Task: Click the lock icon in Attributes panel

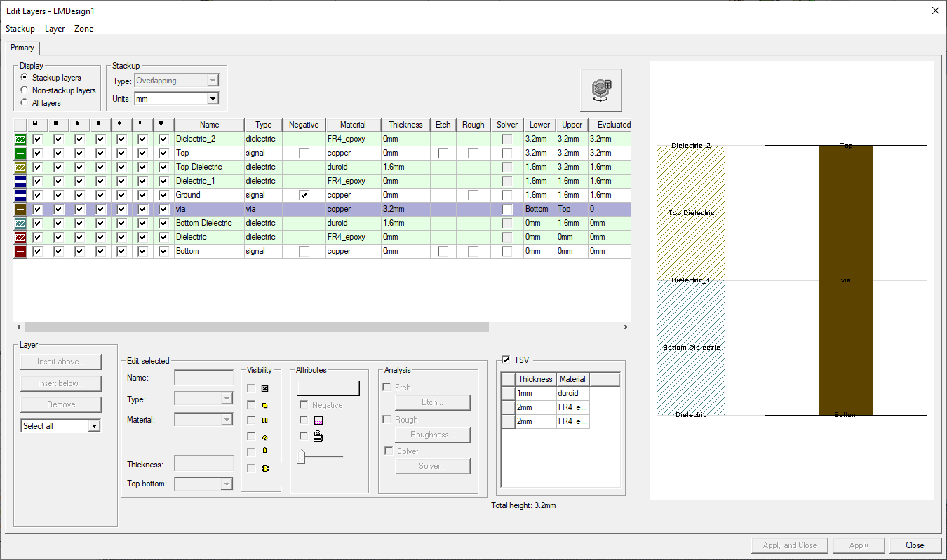Action: click(x=319, y=436)
